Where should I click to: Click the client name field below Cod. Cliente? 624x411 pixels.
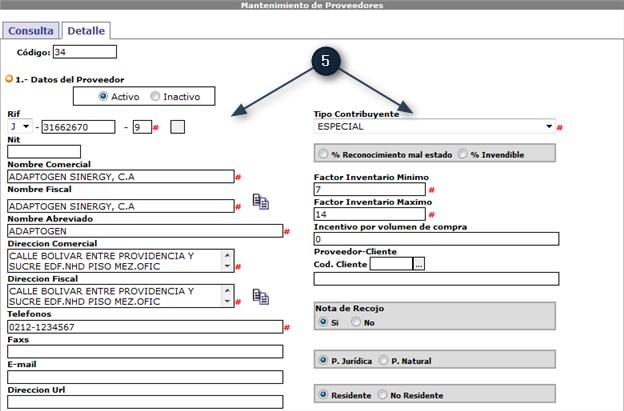pos(437,279)
